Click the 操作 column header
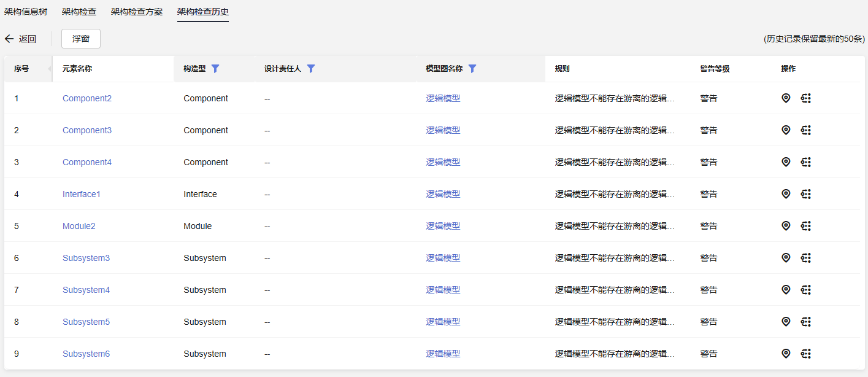 (788, 69)
